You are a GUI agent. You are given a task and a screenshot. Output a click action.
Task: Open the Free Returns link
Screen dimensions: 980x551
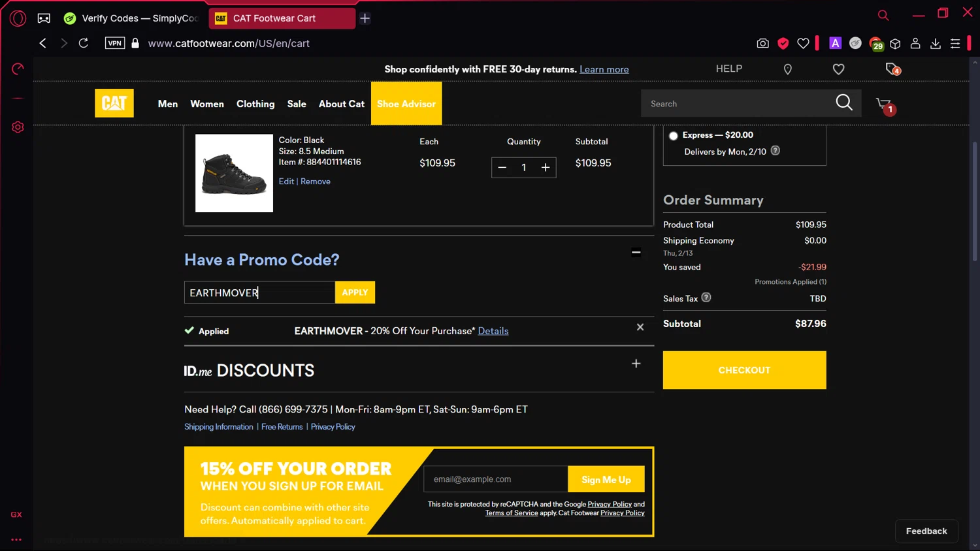click(282, 427)
